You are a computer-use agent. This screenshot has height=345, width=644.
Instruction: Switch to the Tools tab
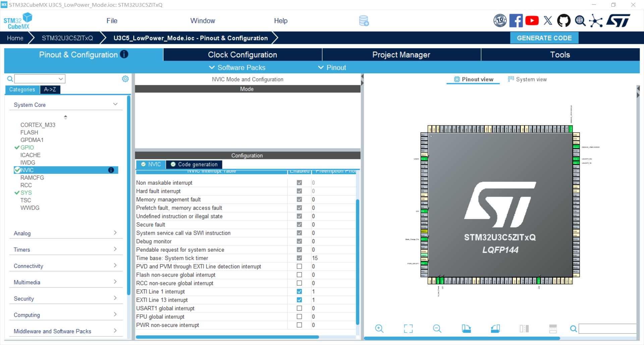tap(560, 55)
